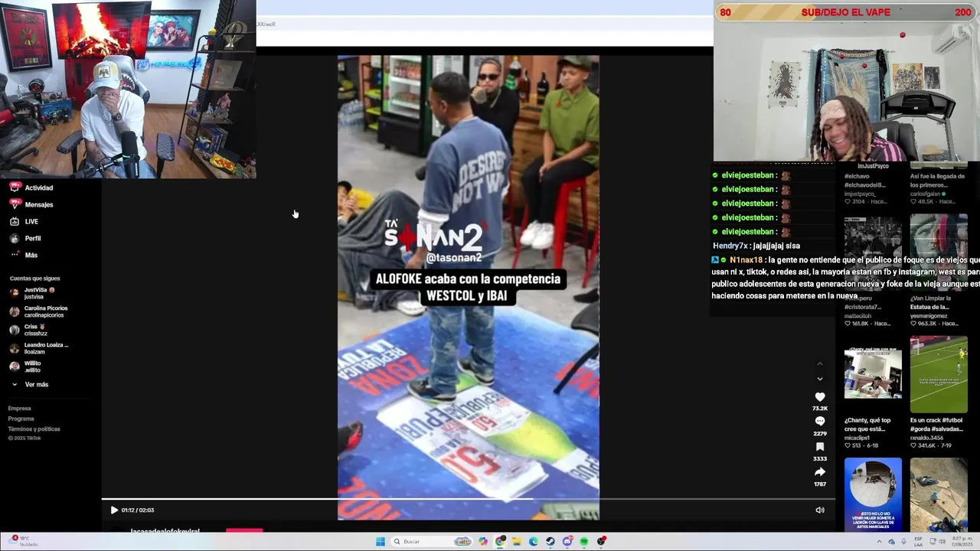
Task: Open Términos y políticas link
Action: point(34,429)
